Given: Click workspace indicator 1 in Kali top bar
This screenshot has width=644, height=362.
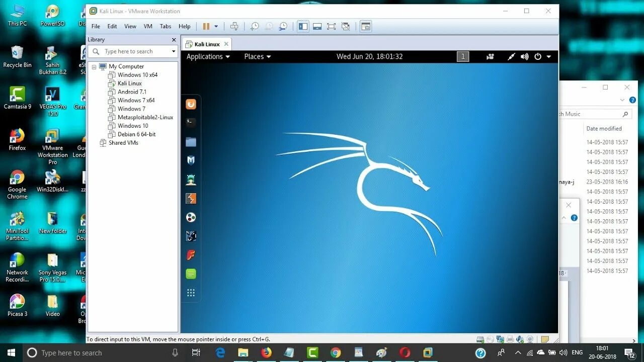Looking at the screenshot, I should [x=463, y=57].
